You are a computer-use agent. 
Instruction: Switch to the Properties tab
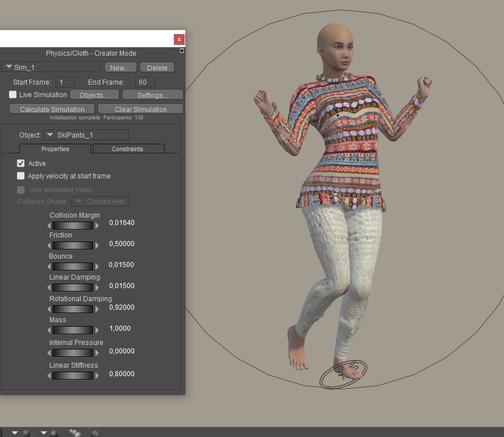tap(55, 149)
